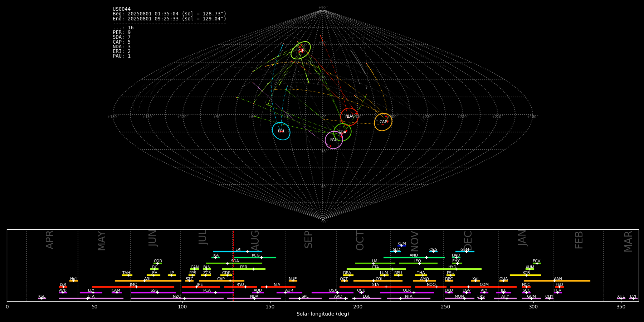The width and height of the screenshot is (644, 322).
Task: Select the KSE shower bar in timeline
Action: (x=42, y=298)
